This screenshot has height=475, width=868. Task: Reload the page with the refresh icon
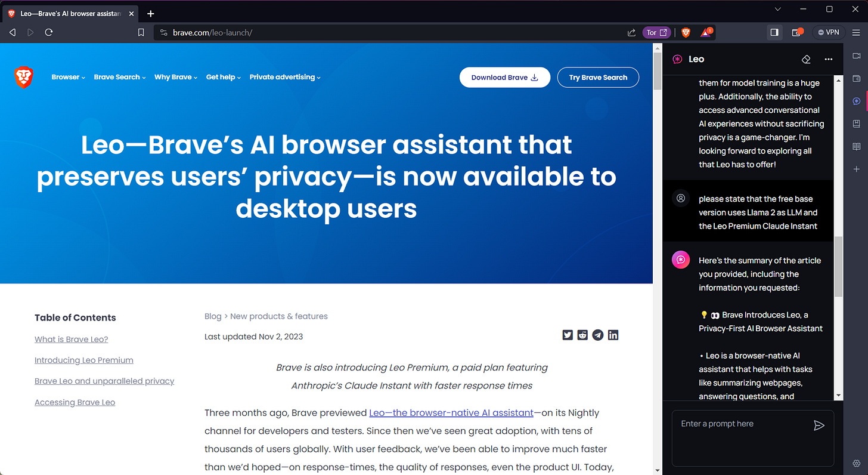tap(49, 32)
